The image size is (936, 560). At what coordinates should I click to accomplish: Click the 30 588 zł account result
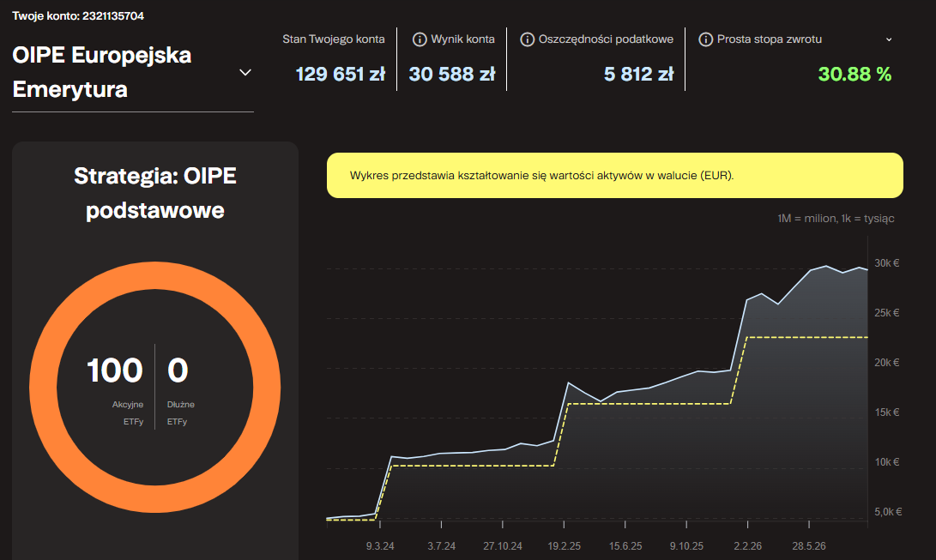click(x=452, y=74)
